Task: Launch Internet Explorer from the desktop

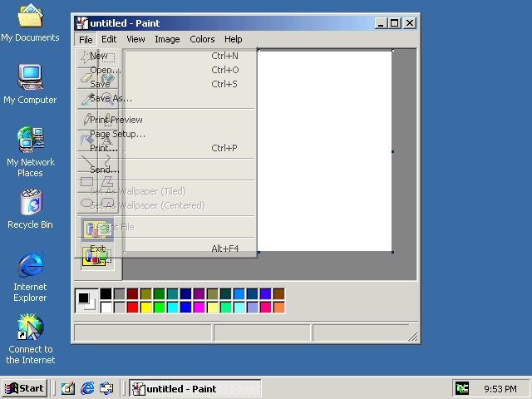Action: [30, 277]
